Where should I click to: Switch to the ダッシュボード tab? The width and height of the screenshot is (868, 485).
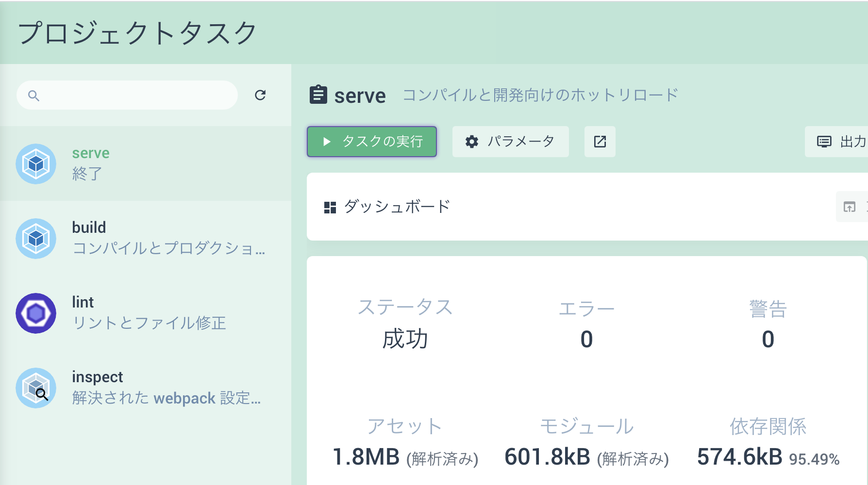(x=387, y=207)
